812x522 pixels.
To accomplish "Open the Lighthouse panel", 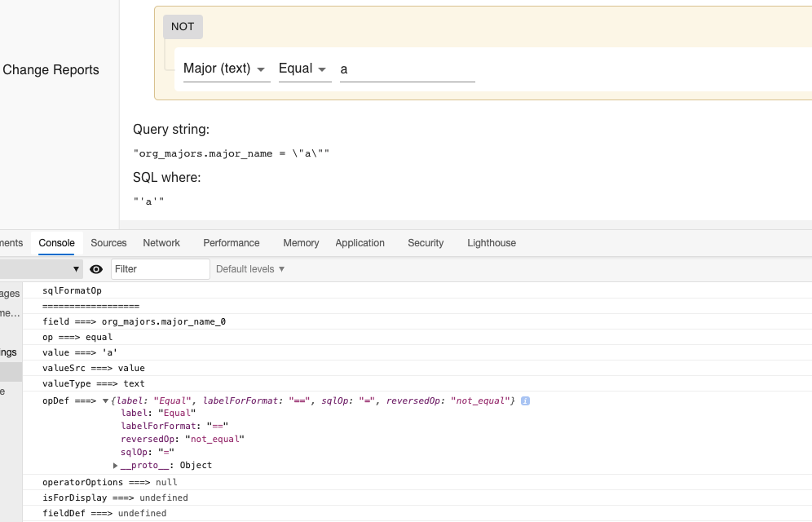I will click(x=491, y=242).
